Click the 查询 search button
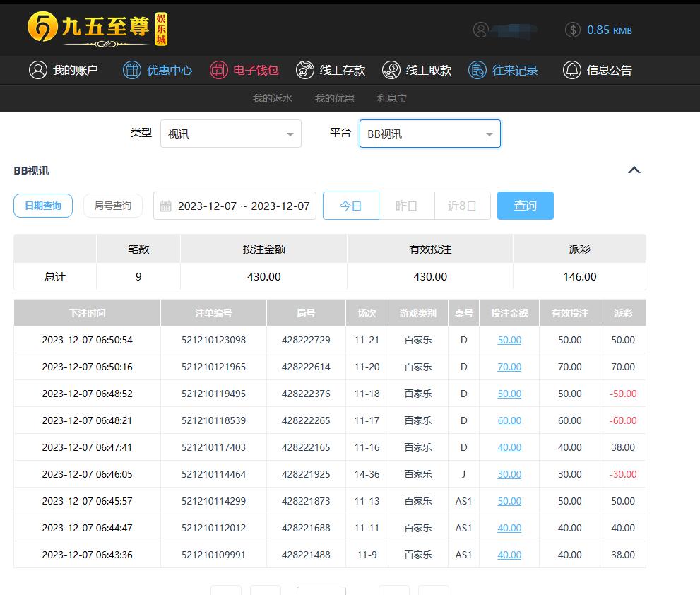 [x=526, y=206]
